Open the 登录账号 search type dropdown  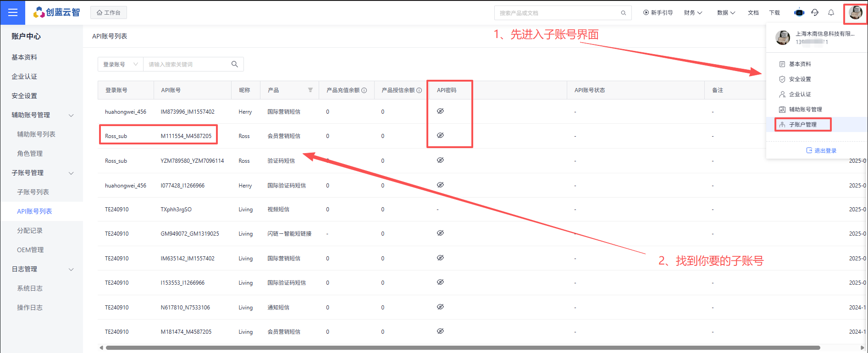coord(121,64)
